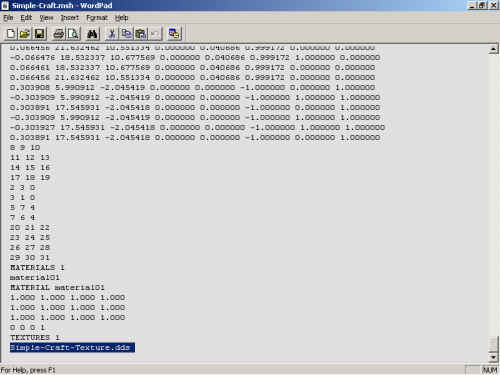This screenshot has height=375, width=500.
Task: Click the Undo toolbar icon
Action: [155, 34]
